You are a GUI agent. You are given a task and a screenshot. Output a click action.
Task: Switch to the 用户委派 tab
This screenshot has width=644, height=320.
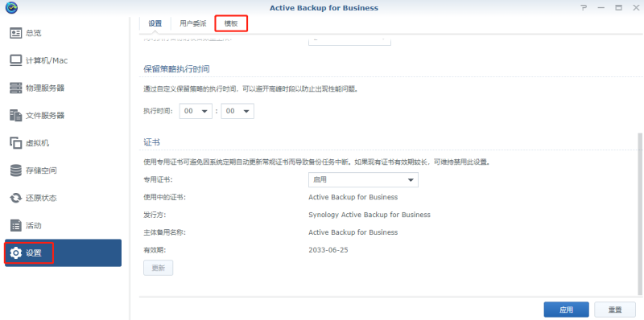coord(193,24)
